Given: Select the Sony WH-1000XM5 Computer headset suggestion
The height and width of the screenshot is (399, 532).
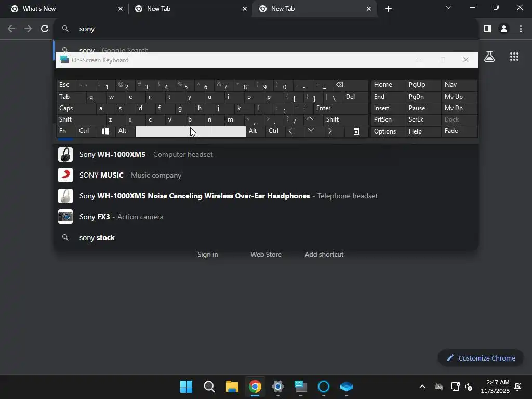Looking at the screenshot, I should click(266, 154).
